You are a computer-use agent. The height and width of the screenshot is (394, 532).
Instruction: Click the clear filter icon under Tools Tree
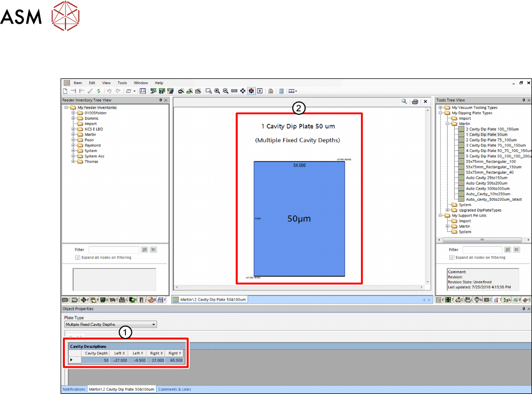pos(517,250)
